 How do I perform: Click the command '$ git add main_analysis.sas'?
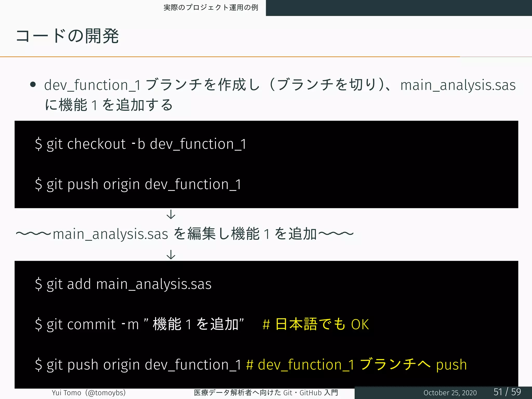click(123, 284)
